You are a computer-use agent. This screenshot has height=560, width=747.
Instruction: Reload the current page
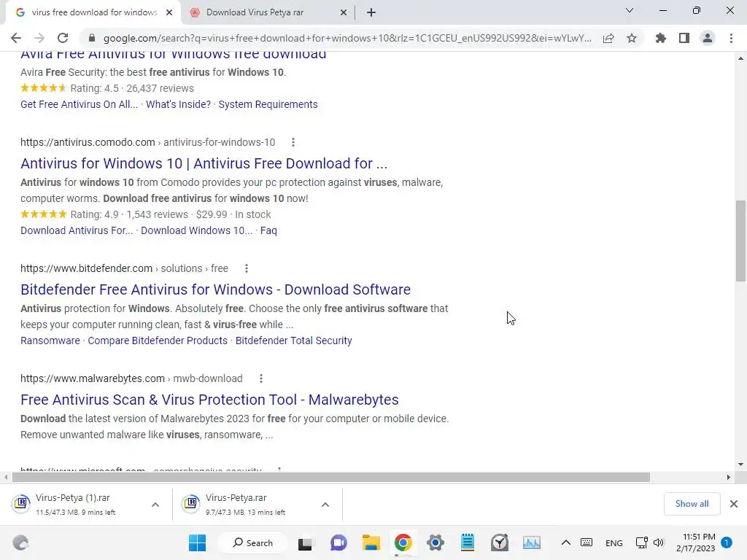(63, 38)
